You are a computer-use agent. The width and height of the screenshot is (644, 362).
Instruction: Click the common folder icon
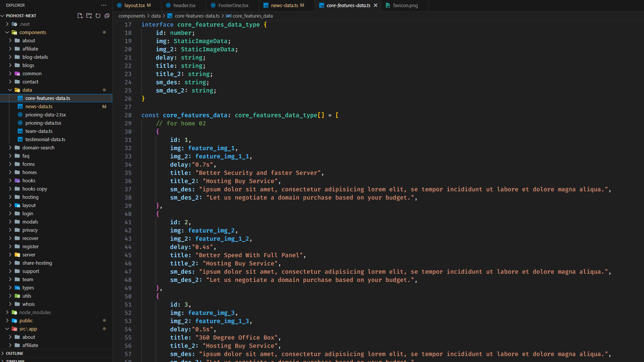tap(17, 73)
